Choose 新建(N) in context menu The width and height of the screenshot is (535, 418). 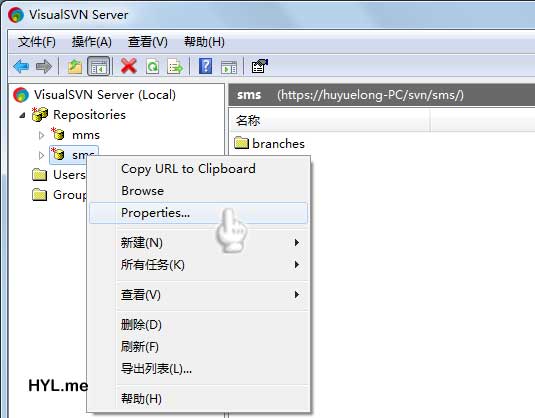(x=198, y=243)
